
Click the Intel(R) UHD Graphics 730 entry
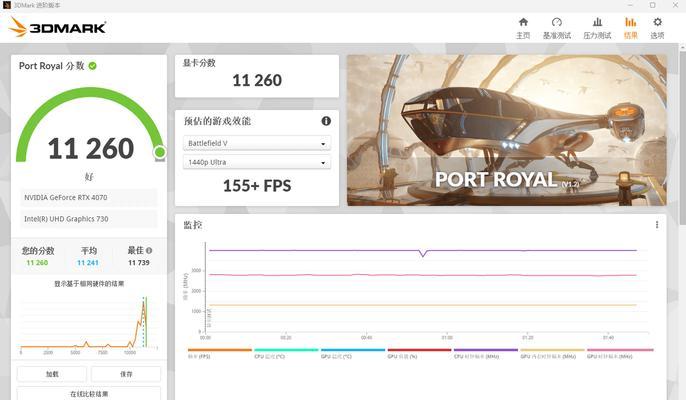[88, 219]
